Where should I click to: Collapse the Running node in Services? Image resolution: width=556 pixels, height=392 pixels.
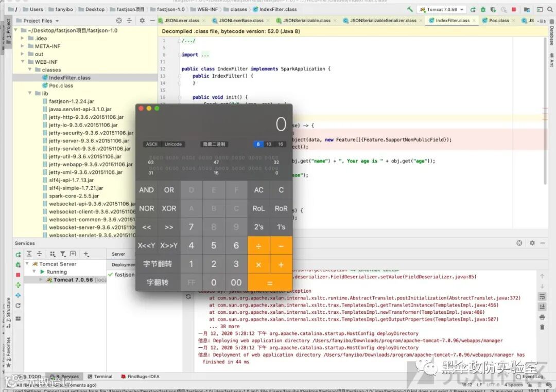(x=34, y=272)
